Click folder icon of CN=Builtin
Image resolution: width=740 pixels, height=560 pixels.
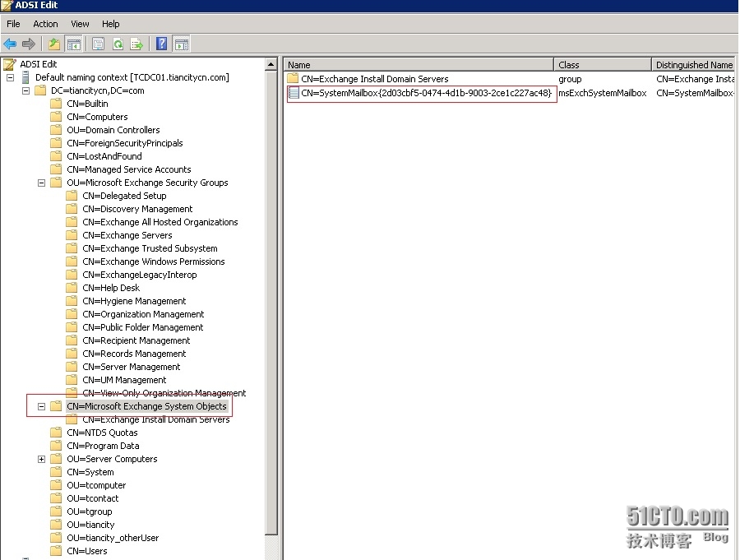(56, 104)
